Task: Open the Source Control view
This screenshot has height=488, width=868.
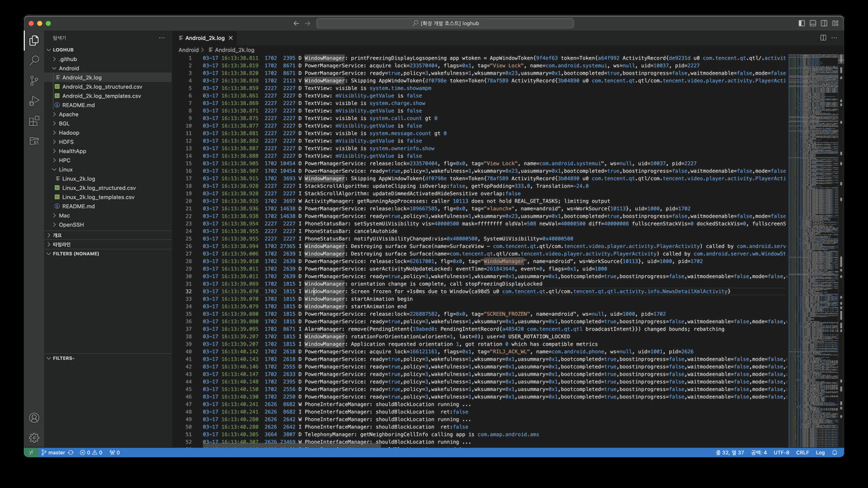Action: 34,81
